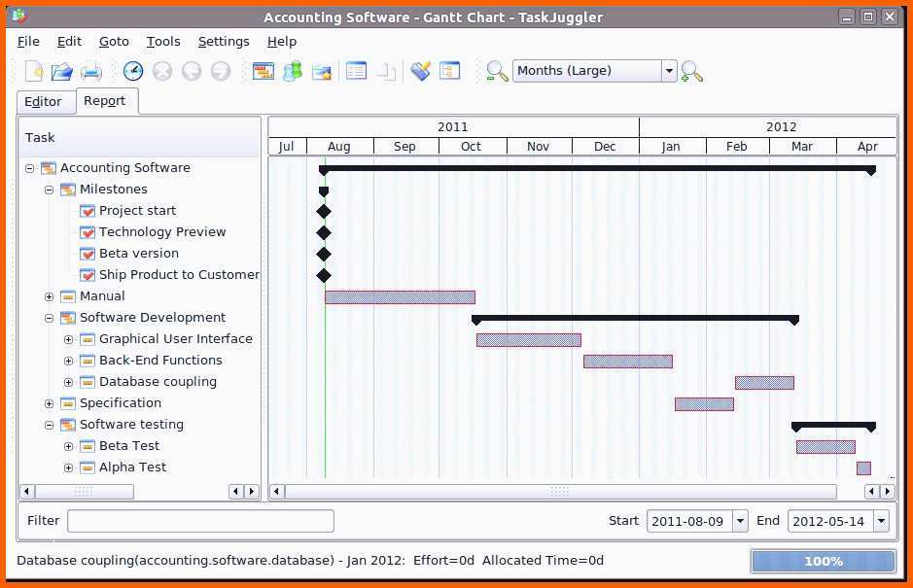Viewport: 913px width, 588px height.
Task: Click the Software testing group icon
Action: [x=68, y=425]
